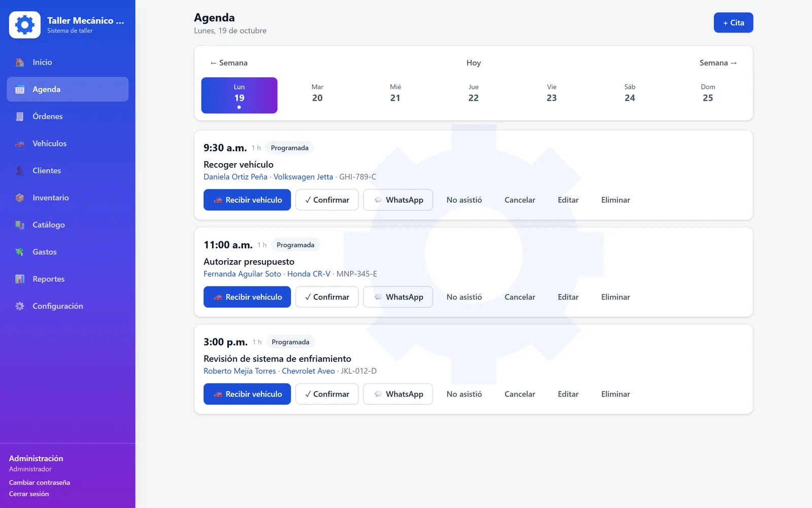Open the Vehículos section
This screenshot has width=812, height=508.
pyautogui.click(x=67, y=144)
